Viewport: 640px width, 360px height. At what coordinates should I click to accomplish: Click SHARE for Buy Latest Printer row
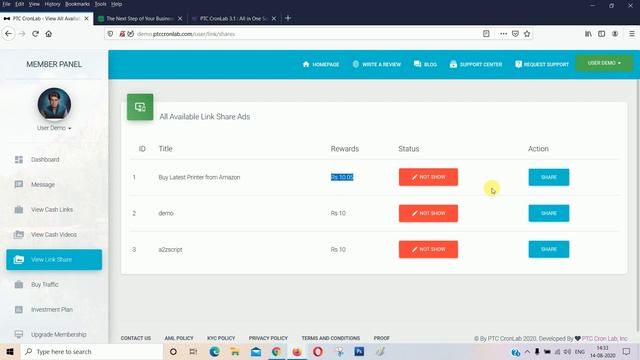[x=549, y=177]
